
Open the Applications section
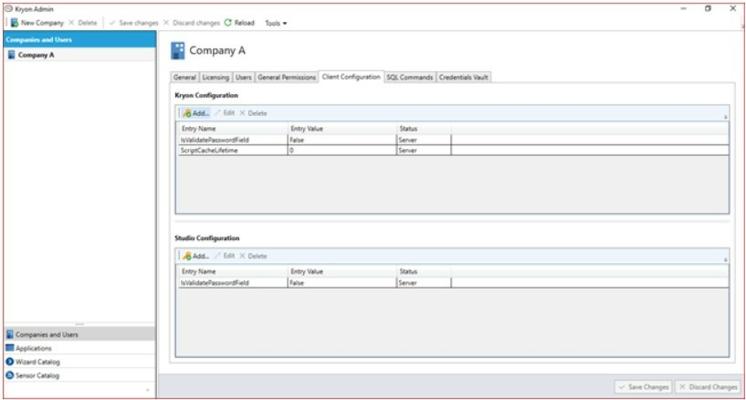pyautogui.click(x=33, y=348)
